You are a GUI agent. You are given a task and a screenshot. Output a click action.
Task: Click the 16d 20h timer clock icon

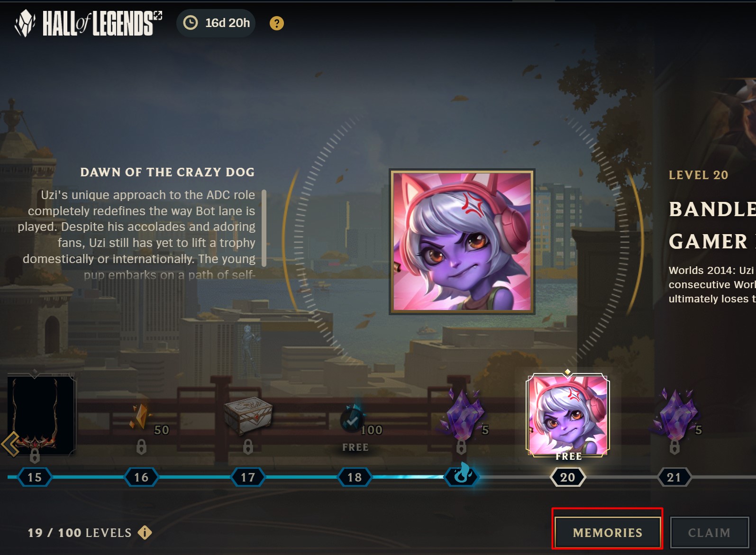pos(191,23)
